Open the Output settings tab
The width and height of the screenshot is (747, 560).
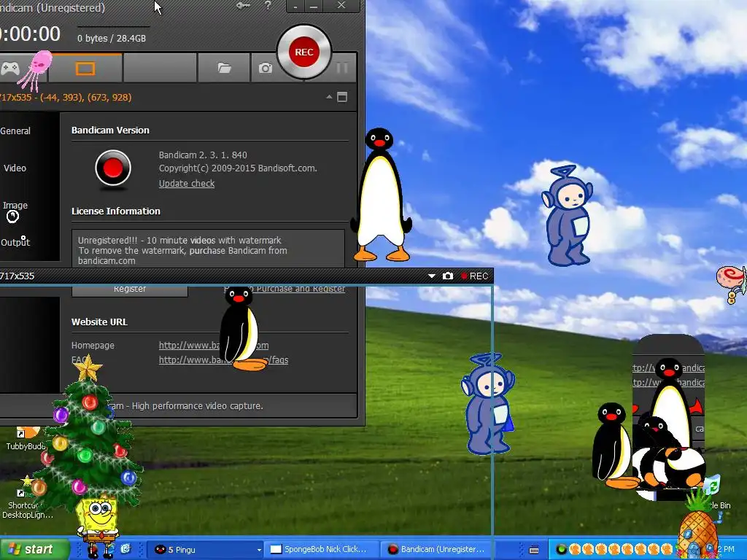15,242
